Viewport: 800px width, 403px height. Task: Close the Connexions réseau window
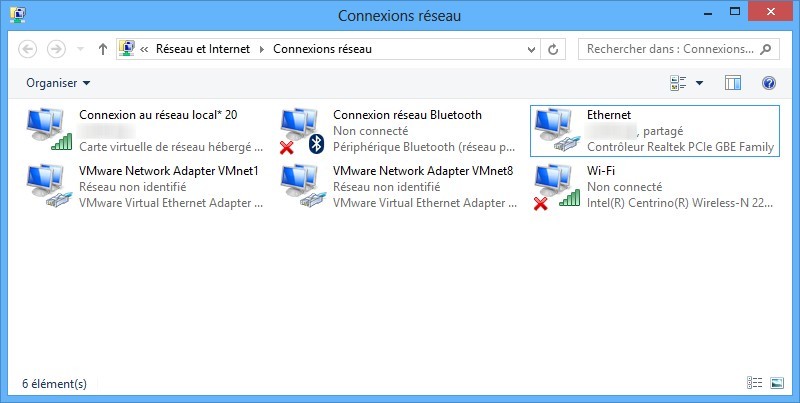pos(770,12)
